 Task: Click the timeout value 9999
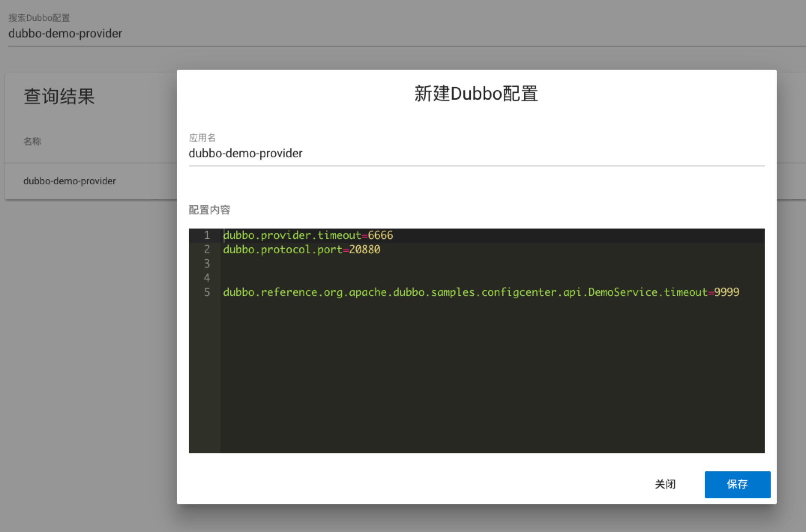point(728,292)
